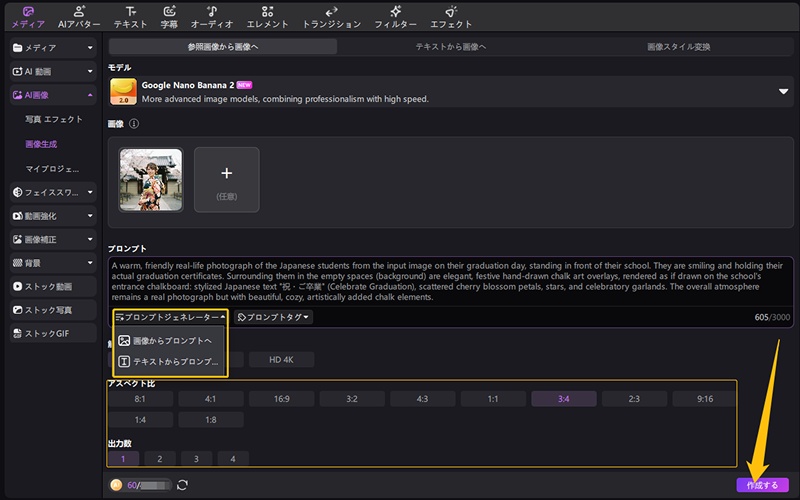Click the plus box to add optional image
This screenshot has width=800, height=500.
pyautogui.click(x=226, y=180)
